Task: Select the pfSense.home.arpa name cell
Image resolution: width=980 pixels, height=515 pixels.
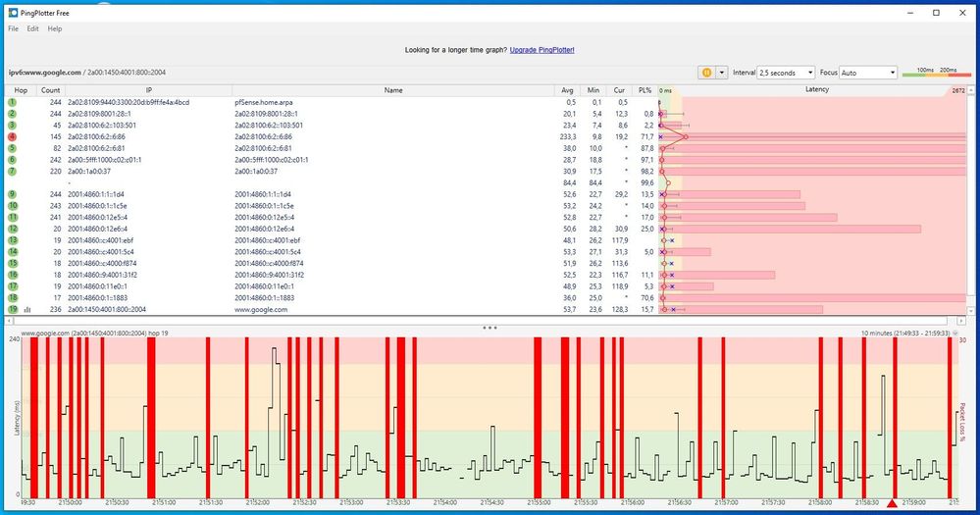Action: 263,102
